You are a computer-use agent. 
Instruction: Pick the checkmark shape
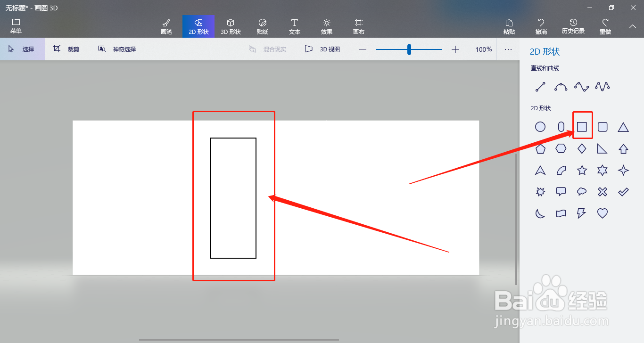click(x=623, y=192)
